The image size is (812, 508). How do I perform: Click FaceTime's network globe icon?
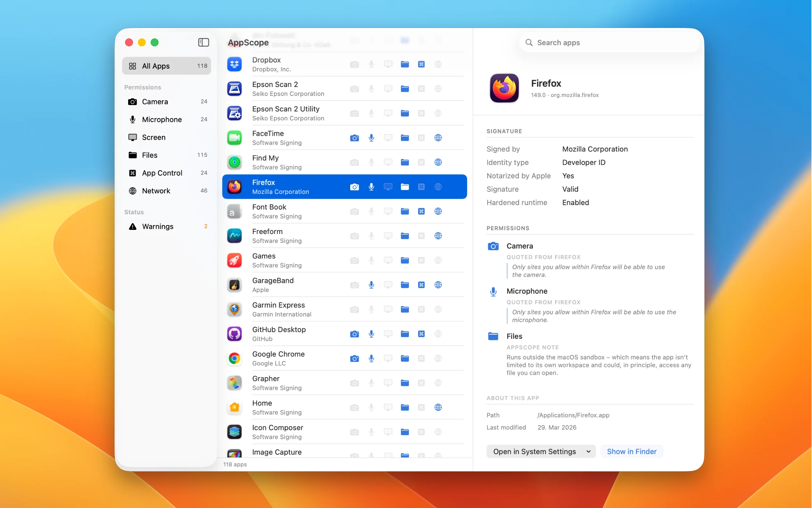(438, 138)
